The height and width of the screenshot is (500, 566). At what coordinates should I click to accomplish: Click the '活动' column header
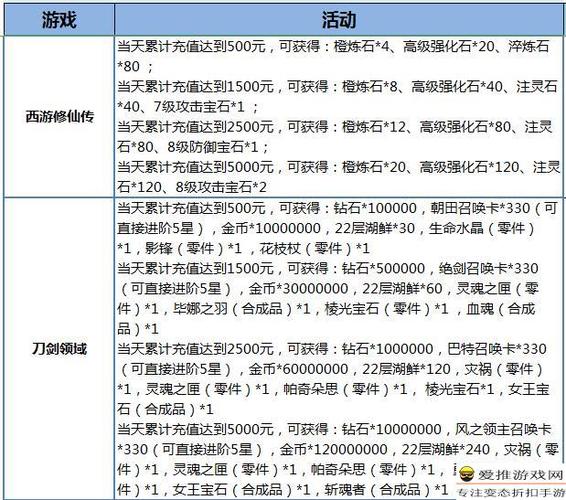(x=339, y=19)
